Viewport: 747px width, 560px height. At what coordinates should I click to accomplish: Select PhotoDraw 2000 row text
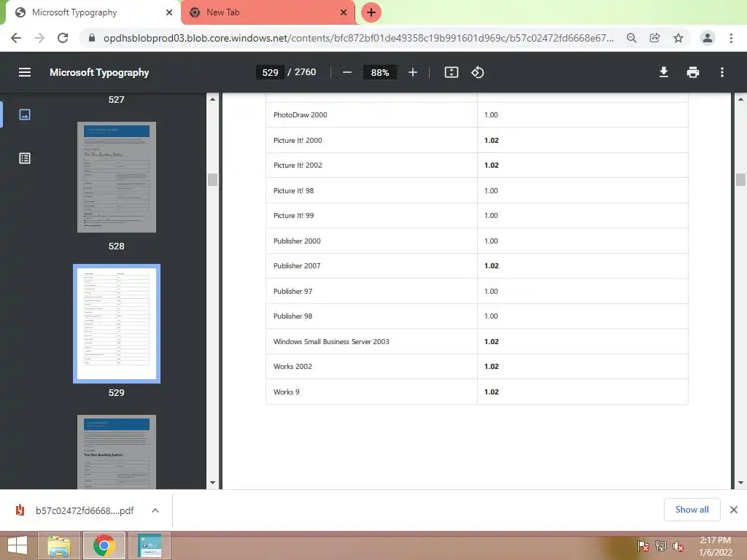click(x=300, y=114)
